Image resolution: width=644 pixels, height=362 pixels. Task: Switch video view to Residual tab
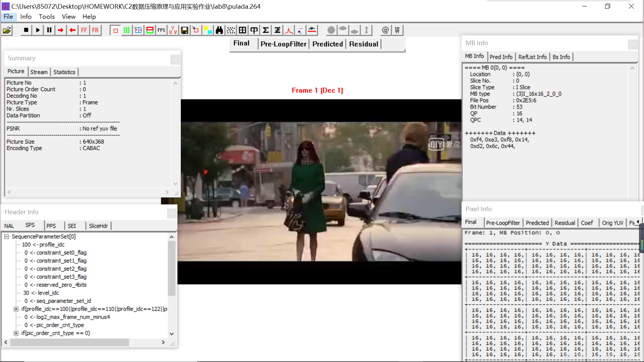[364, 44]
